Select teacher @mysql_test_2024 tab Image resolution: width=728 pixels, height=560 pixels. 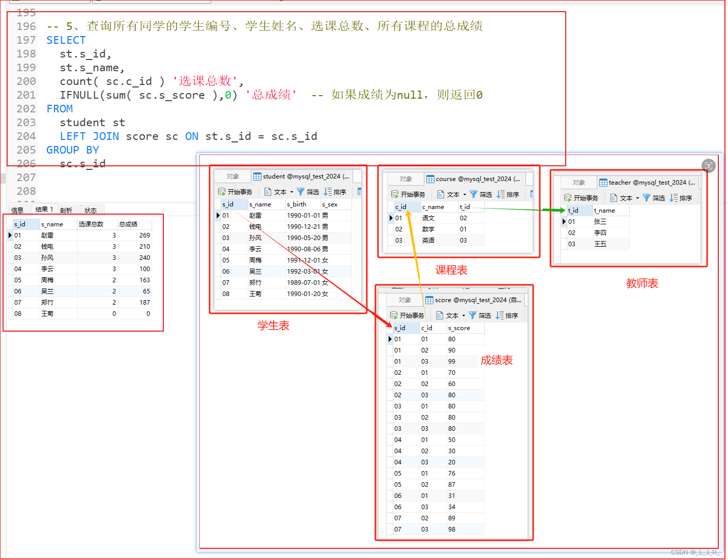click(x=648, y=183)
